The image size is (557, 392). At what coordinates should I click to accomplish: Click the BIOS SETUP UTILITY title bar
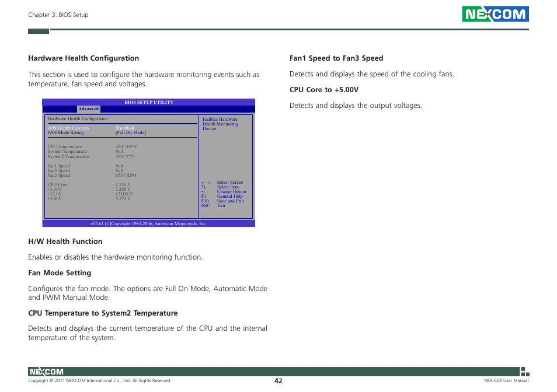click(149, 102)
